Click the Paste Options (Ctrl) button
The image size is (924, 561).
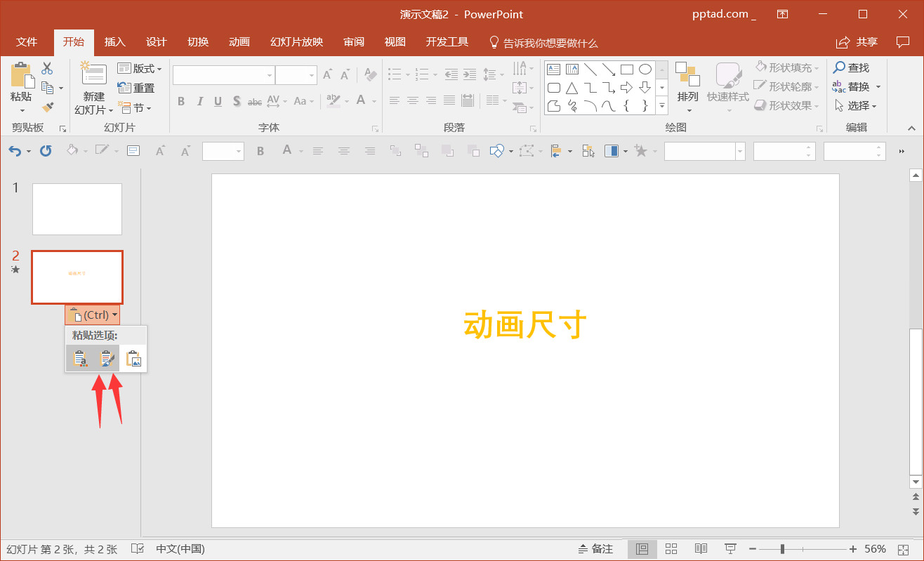93,315
